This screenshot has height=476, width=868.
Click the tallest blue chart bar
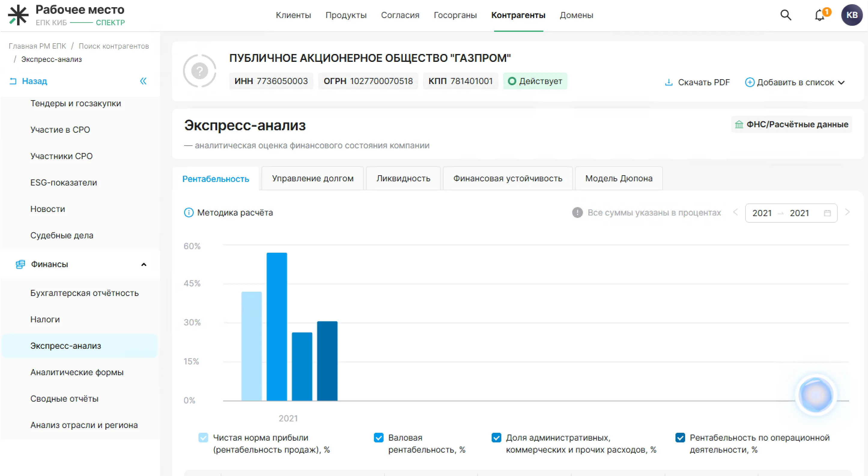point(277,327)
